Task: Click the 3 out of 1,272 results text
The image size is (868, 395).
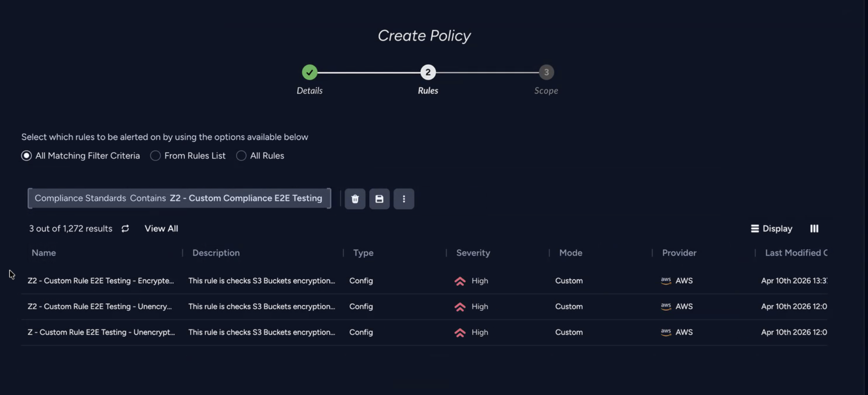Action: coord(71,228)
